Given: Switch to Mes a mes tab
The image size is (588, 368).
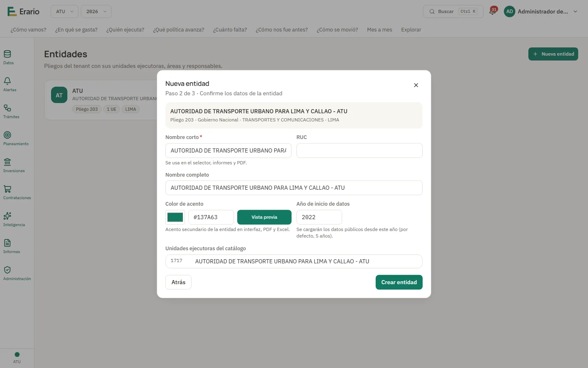Looking at the screenshot, I should pos(379,30).
